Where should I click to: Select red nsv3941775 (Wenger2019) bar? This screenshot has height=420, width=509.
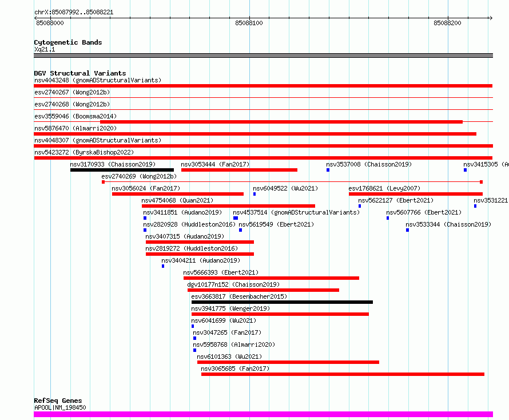(280, 314)
